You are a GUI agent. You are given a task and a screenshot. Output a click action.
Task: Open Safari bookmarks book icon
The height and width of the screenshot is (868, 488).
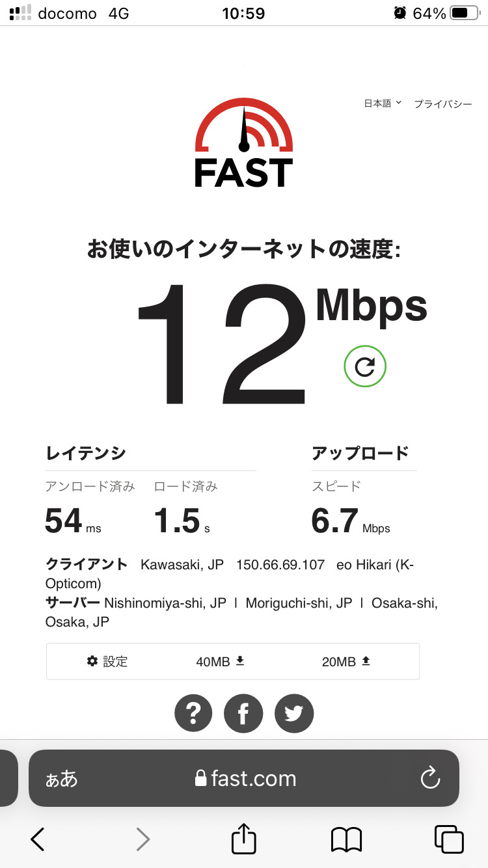(346, 839)
